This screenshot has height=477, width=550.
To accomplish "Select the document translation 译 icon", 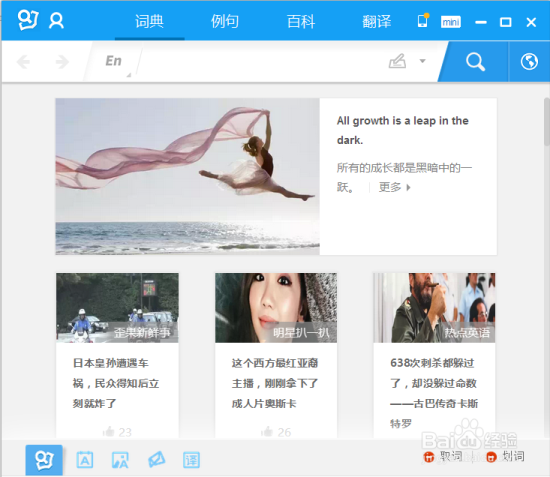I will tap(192, 460).
